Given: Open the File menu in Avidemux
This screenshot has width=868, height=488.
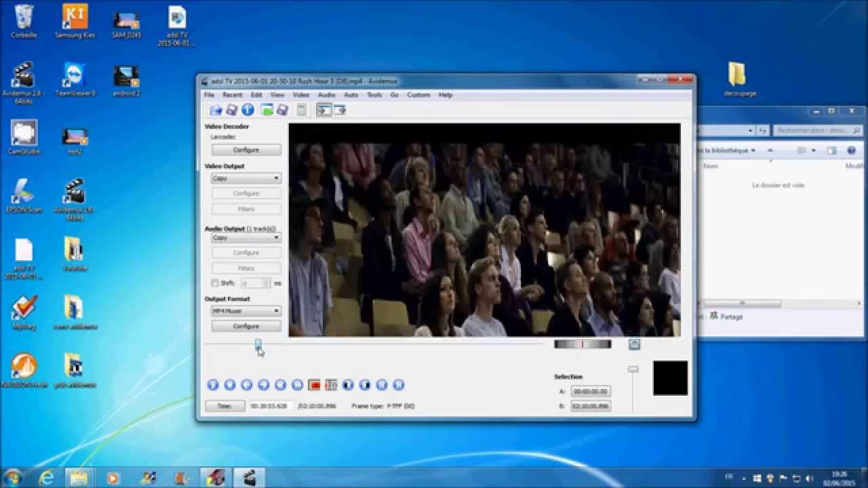Looking at the screenshot, I should coord(210,95).
